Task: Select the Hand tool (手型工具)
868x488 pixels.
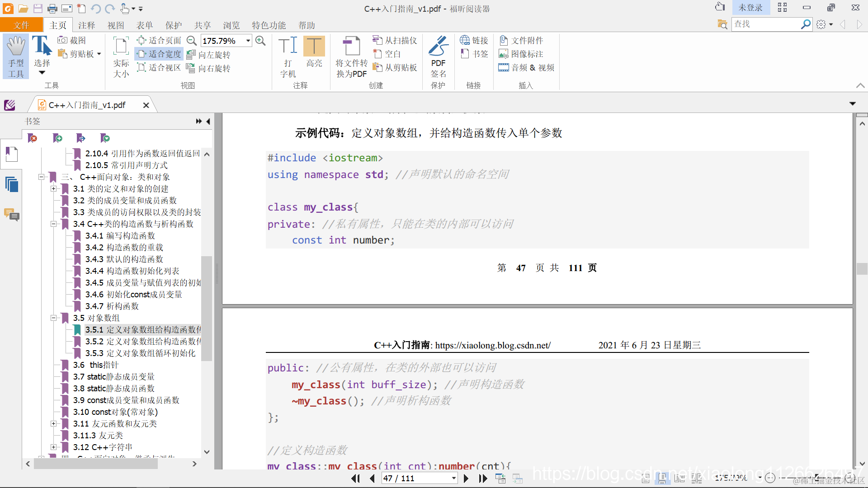Action: point(16,56)
